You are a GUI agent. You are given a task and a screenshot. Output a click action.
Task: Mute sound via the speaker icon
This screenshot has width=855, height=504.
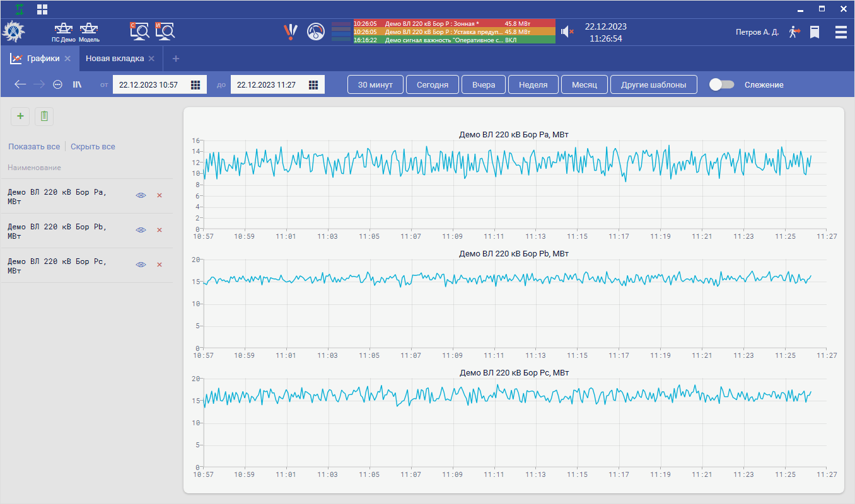pyautogui.click(x=566, y=31)
